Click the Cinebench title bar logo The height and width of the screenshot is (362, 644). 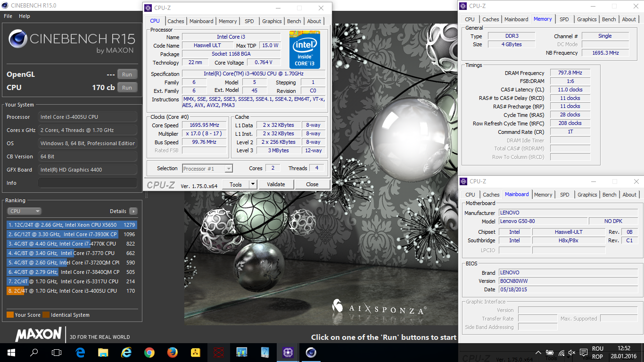pos(4,6)
